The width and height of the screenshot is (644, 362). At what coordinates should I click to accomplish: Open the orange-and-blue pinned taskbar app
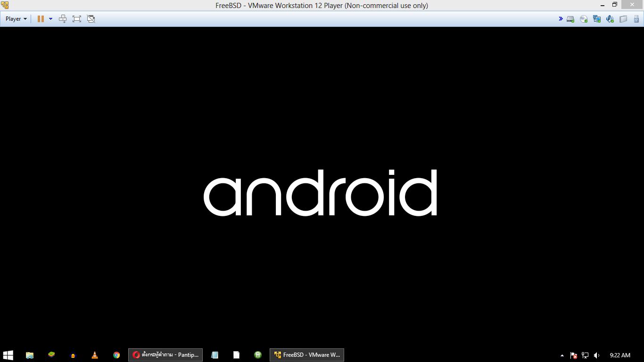73,355
